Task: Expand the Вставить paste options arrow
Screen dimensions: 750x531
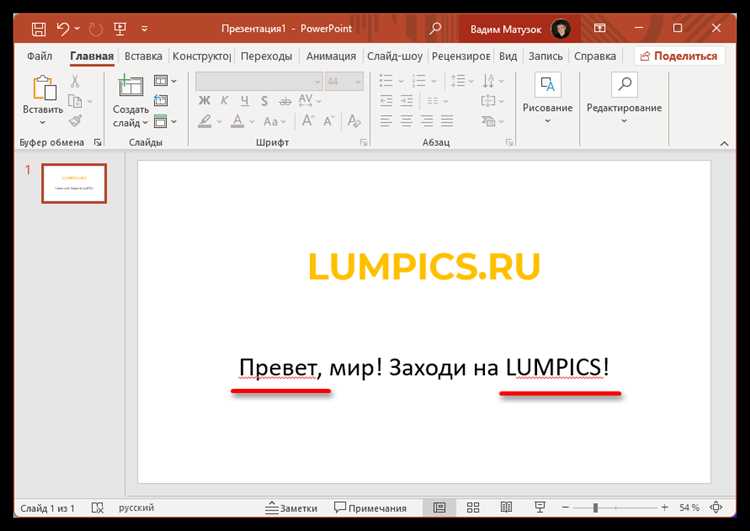Action: coord(43,122)
